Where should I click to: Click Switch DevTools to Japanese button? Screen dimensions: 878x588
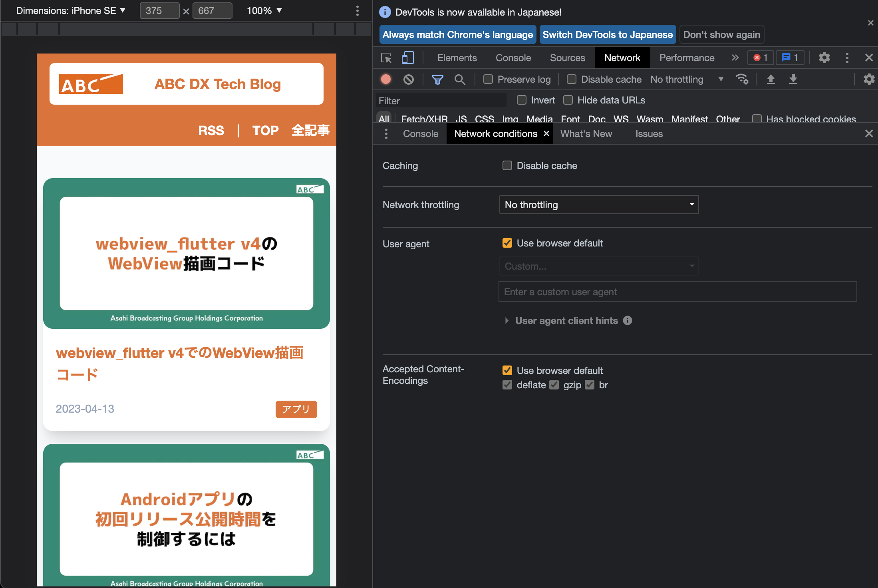607,35
